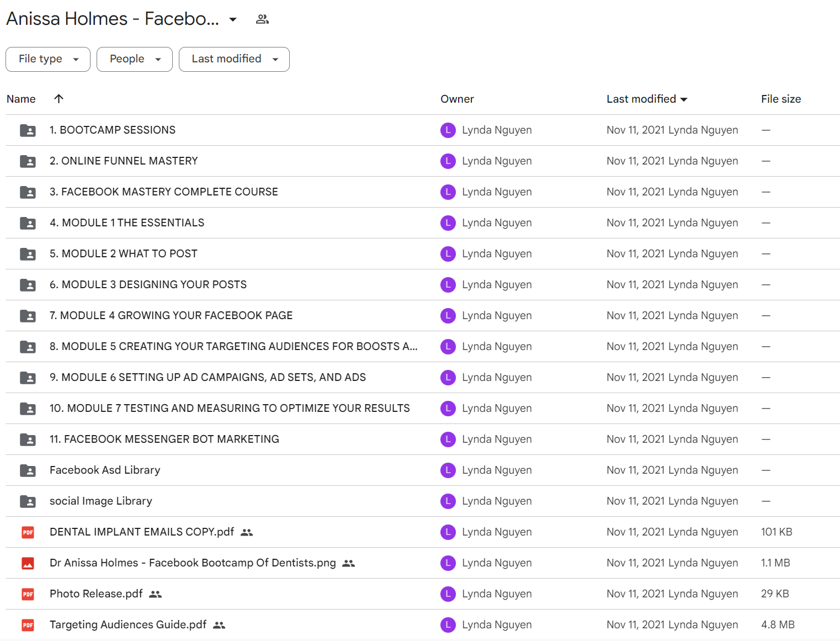Screen dimensions: 840x641
Task: Open the Last modified filter chip
Action: [234, 59]
